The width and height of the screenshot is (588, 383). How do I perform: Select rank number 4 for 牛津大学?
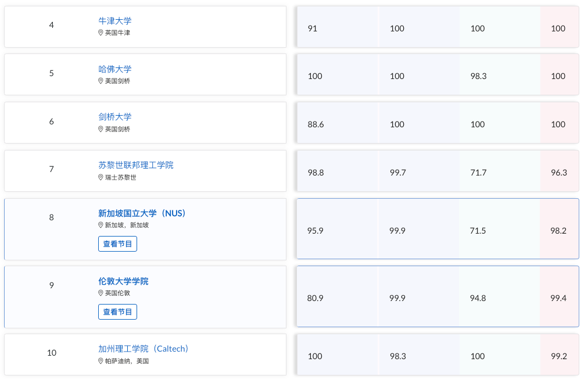[51, 25]
